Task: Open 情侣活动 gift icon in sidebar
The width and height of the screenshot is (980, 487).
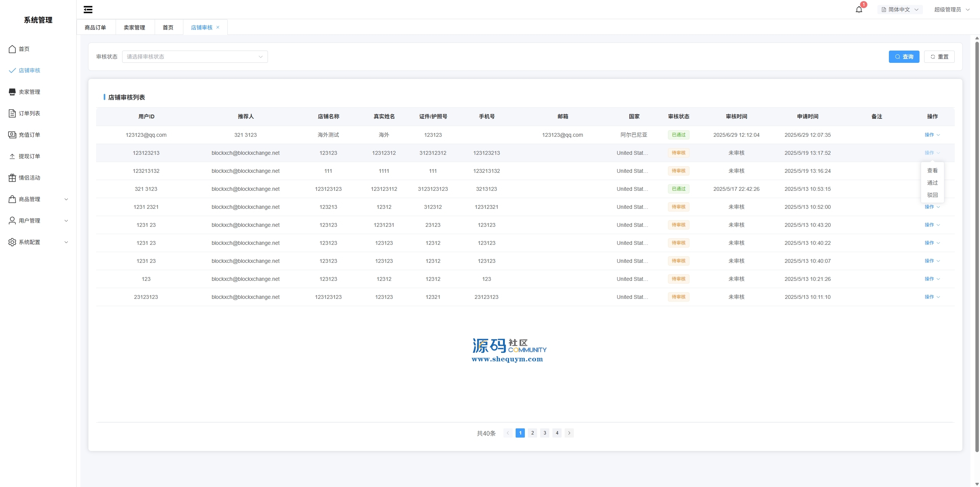Action: click(x=12, y=178)
